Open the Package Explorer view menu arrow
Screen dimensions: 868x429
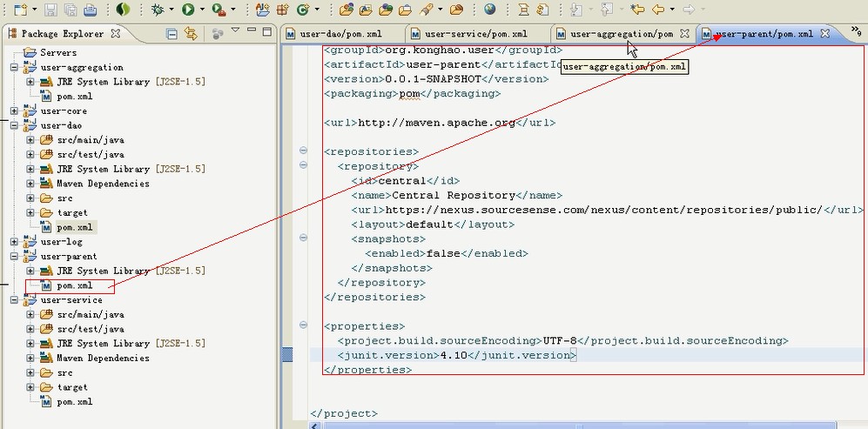(x=235, y=31)
